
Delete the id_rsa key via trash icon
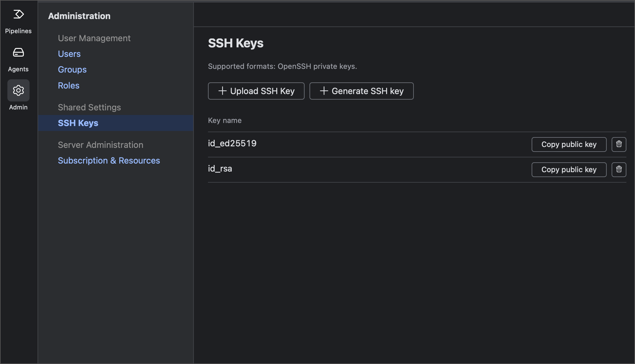pos(619,169)
